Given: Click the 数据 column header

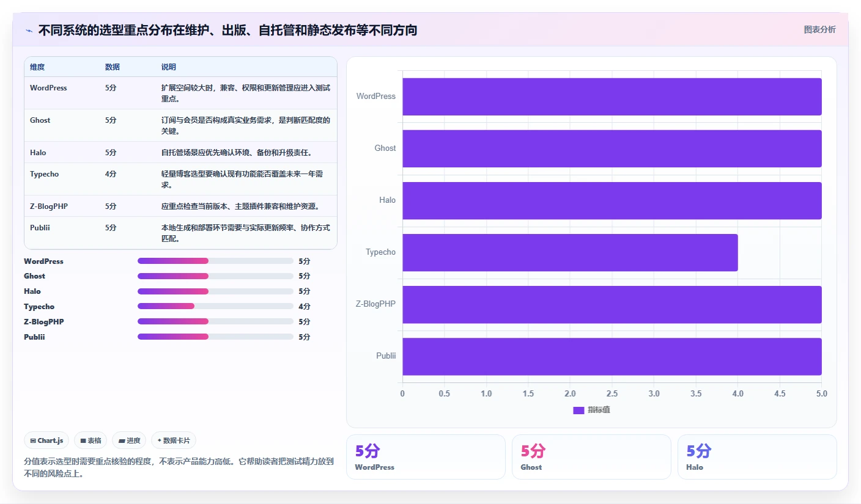Looking at the screenshot, I should click(x=113, y=67).
